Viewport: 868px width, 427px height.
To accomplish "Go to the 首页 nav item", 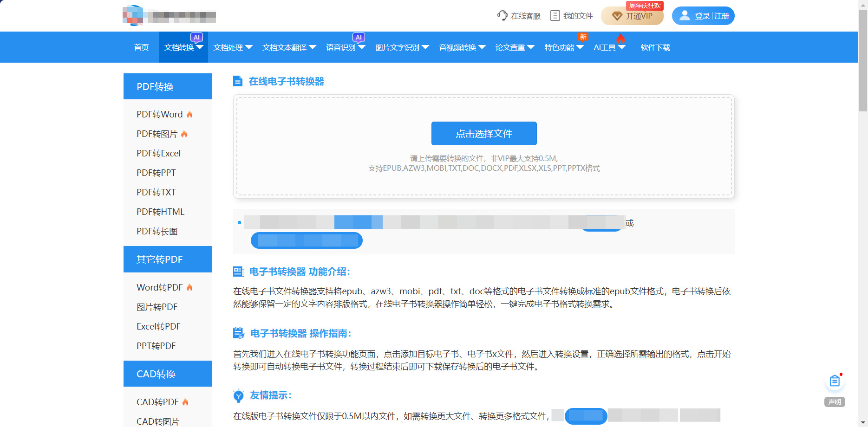I will [141, 47].
